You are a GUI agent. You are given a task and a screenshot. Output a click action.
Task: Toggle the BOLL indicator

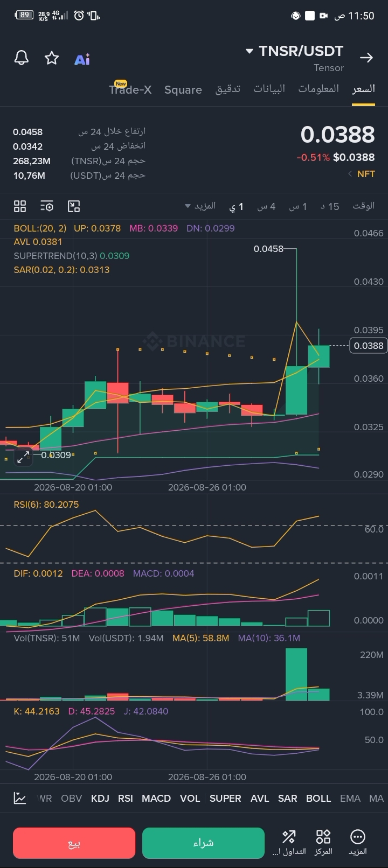tap(318, 798)
